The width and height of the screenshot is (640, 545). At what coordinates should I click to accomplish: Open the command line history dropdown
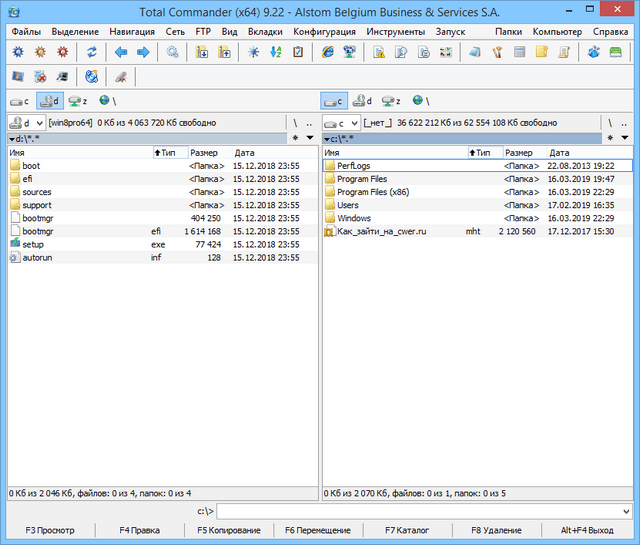pos(626,511)
